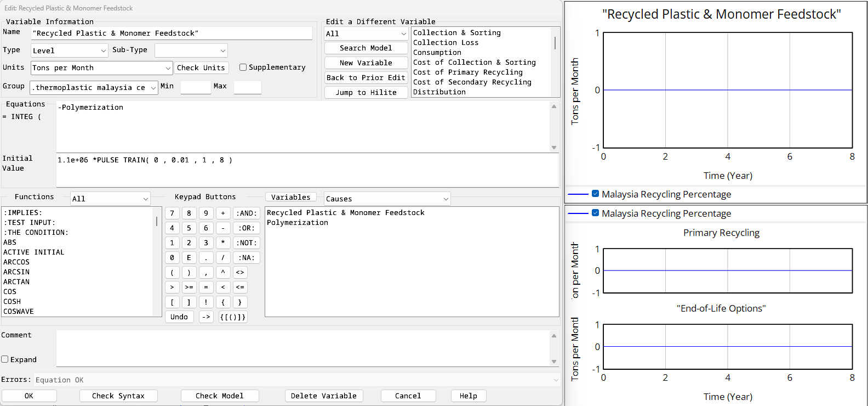
Task: Click the keypad multiply button
Action: click(223, 243)
